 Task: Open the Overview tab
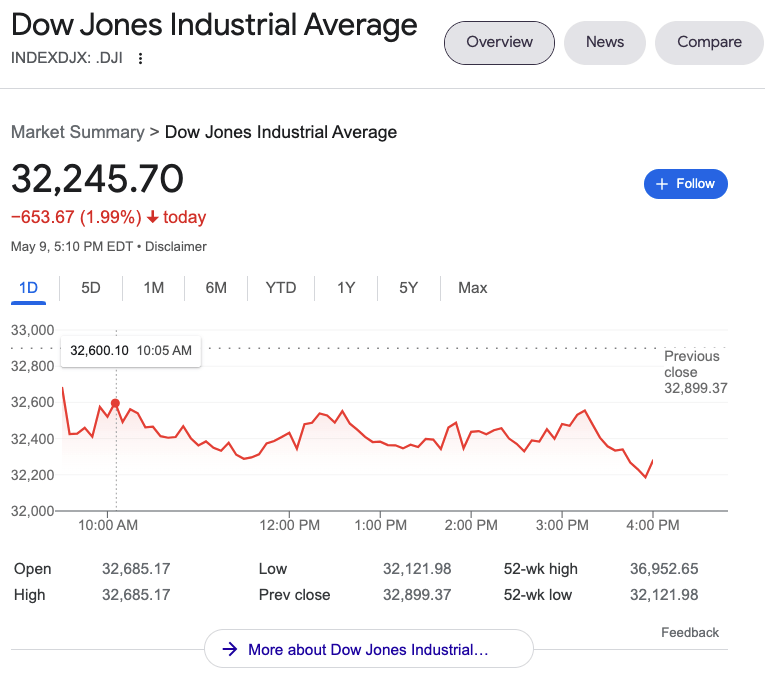(x=499, y=42)
